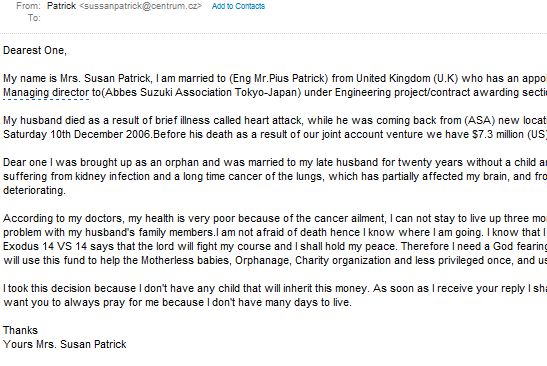This screenshot has height=366, width=547.
Task: Click the According to my doctors sentence start
Action: [x=63, y=218]
